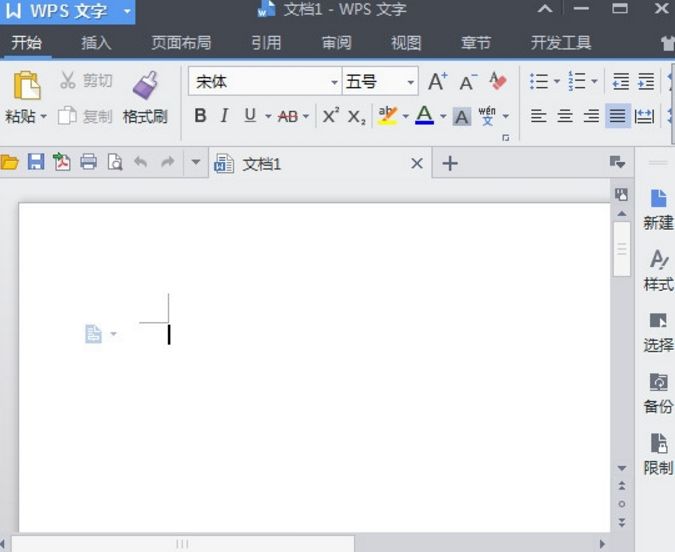675x552 pixels.
Task: Center align text
Action: coord(565,116)
